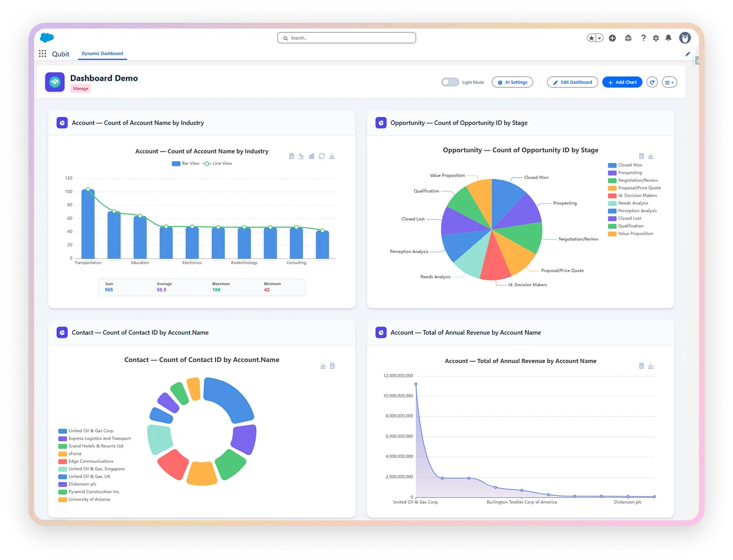
Task: Switch the Industry chart to line chart view
Action: (x=301, y=156)
